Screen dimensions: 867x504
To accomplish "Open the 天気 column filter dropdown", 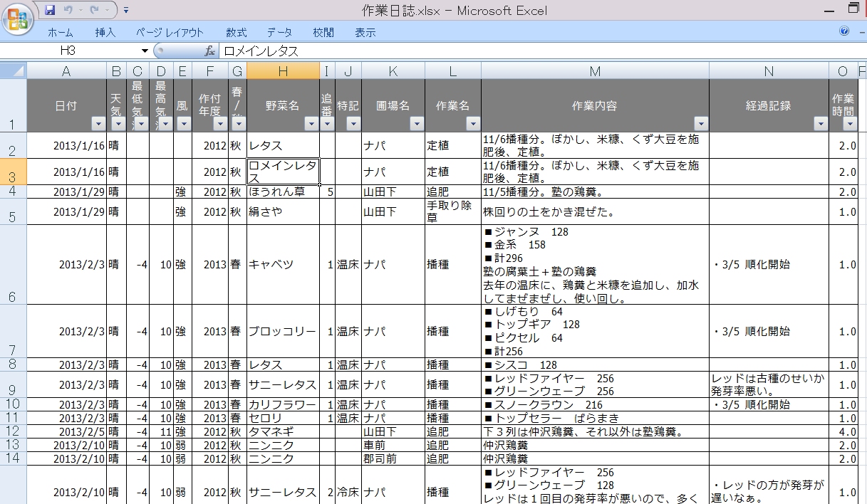I will (118, 123).
